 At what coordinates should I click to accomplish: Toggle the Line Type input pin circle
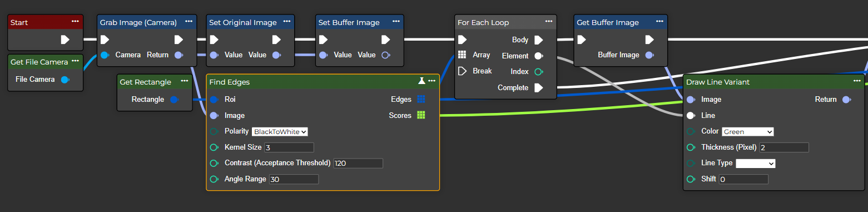click(x=691, y=164)
